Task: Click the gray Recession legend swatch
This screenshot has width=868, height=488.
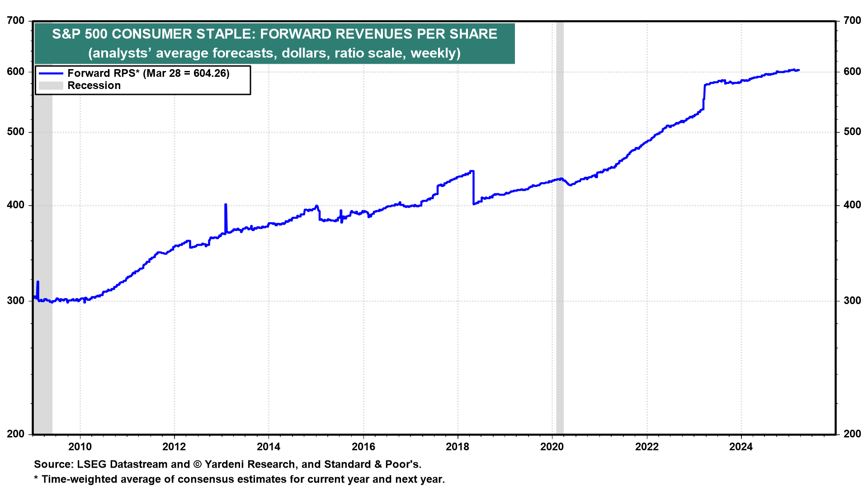Action: click(51, 86)
